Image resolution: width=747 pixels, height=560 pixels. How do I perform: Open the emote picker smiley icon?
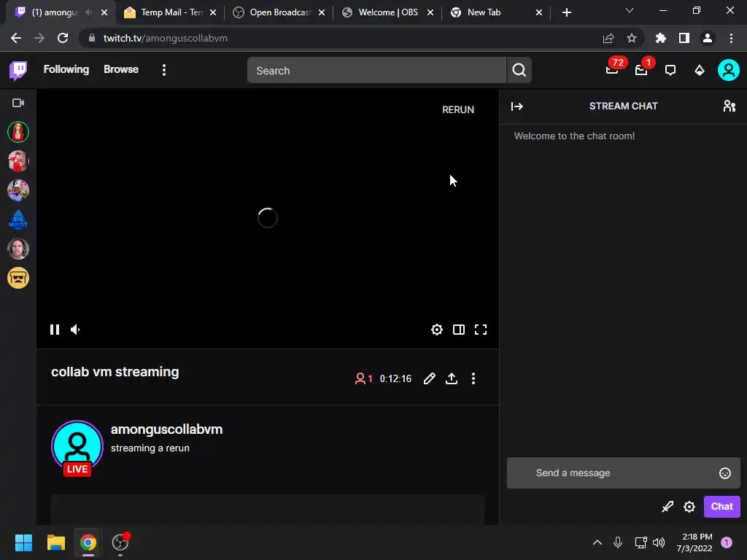pyautogui.click(x=725, y=472)
